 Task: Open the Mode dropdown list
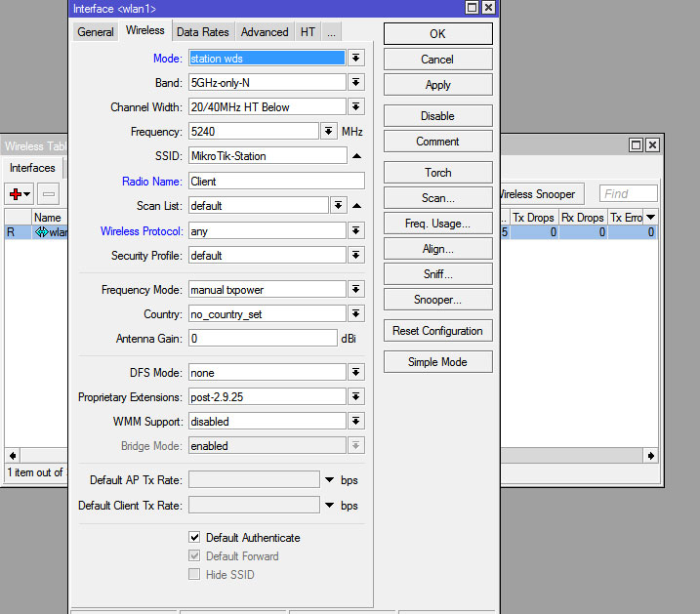pyautogui.click(x=356, y=59)
